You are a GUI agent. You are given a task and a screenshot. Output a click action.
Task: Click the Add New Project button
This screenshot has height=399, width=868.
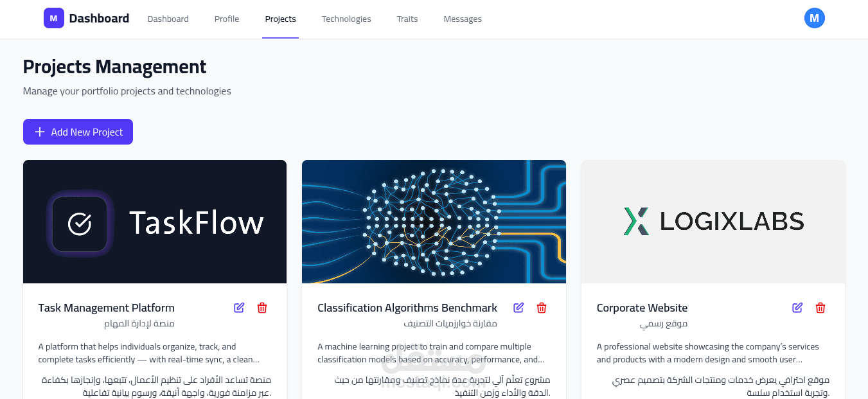[78, 132]
